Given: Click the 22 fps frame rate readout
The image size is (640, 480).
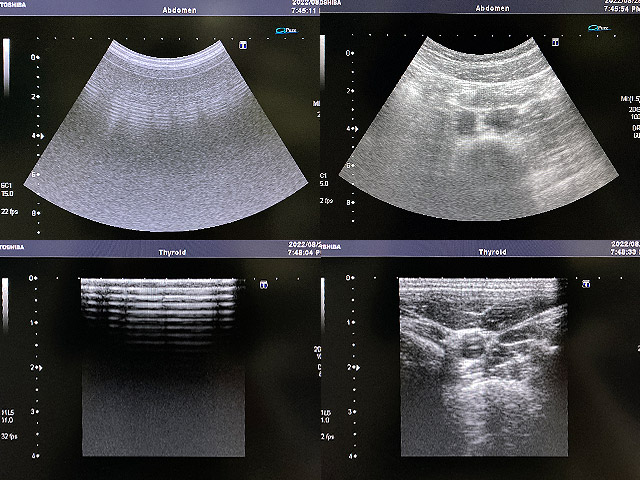Looking at the screenshot, I should pos(9,212).
